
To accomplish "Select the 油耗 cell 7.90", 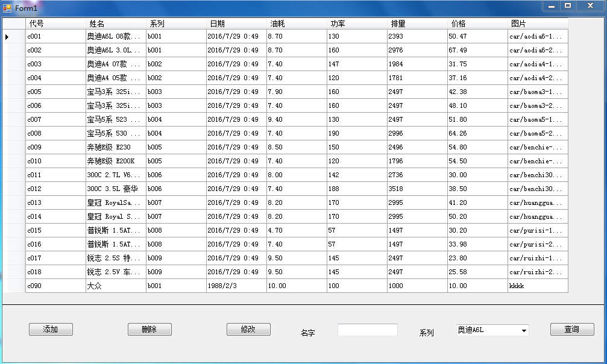I will point(297,92).
